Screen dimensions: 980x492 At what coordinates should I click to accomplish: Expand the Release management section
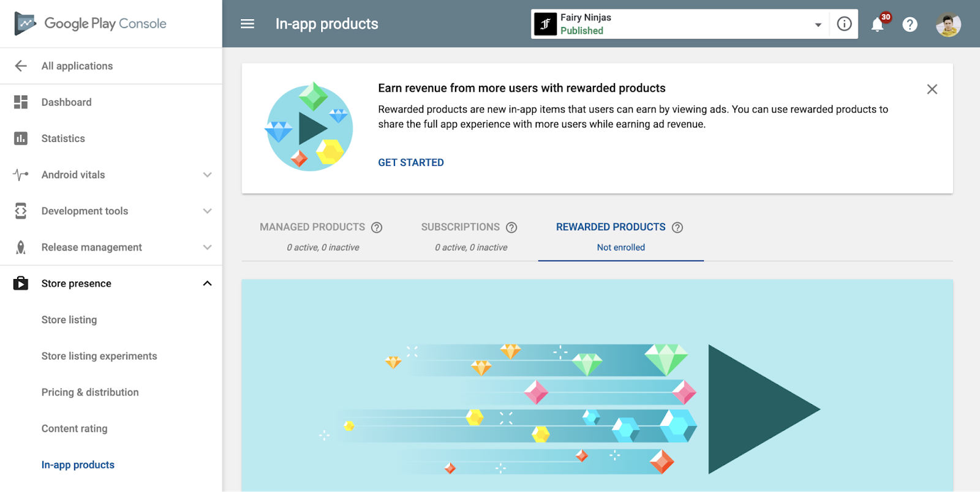[208, 247]
